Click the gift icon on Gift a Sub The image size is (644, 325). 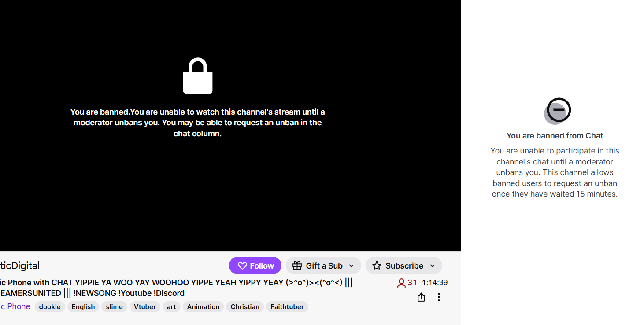tap(297, 265)
